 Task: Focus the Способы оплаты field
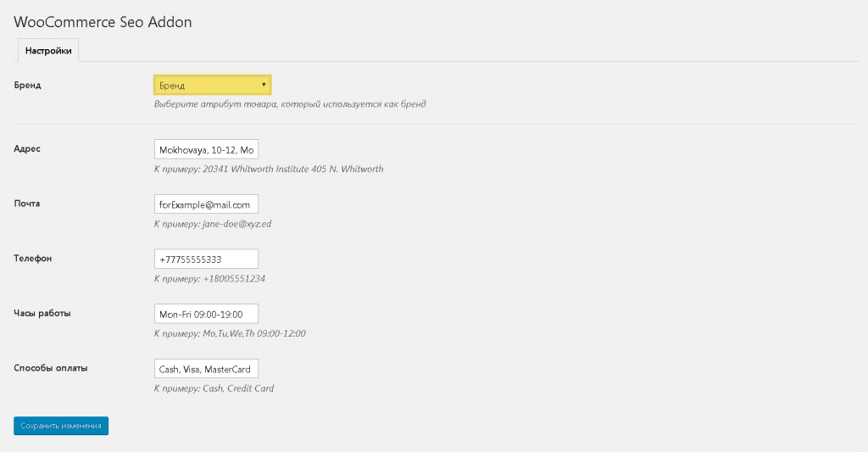point(206,369)
